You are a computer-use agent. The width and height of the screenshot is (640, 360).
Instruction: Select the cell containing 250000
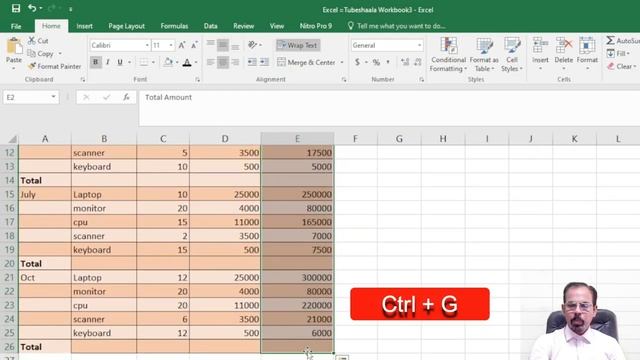click(x=297, y=194)
